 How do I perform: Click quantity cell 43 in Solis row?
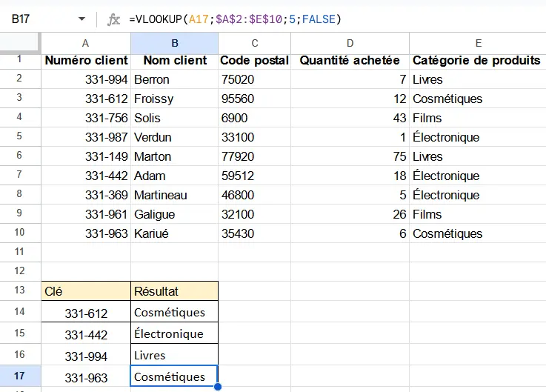[350, 118]
